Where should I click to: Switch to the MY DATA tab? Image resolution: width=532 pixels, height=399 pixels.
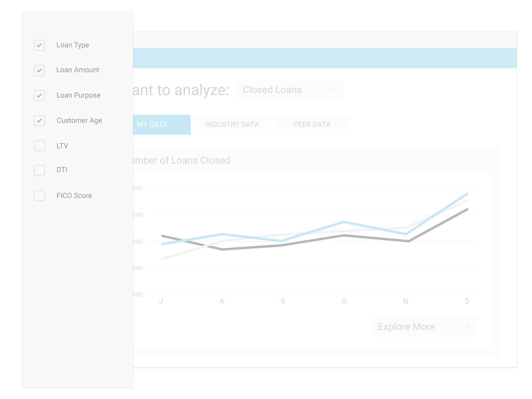tap(162, 125)
